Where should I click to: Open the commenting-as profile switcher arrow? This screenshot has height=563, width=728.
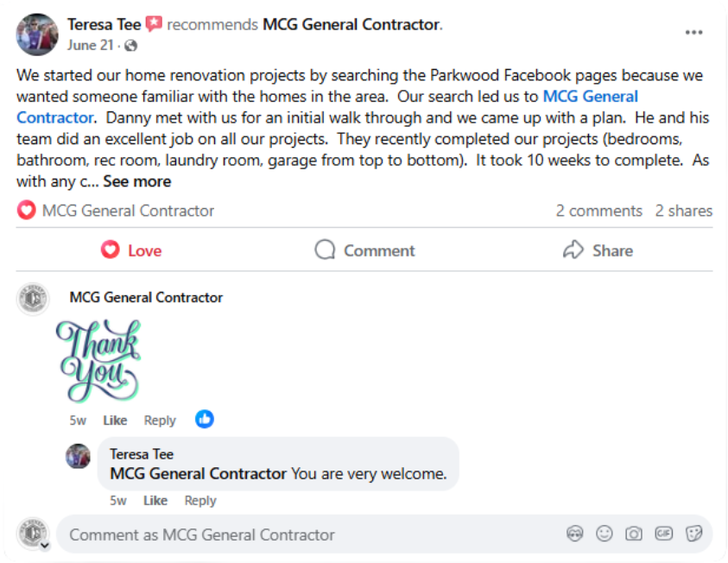pos(45,546)
